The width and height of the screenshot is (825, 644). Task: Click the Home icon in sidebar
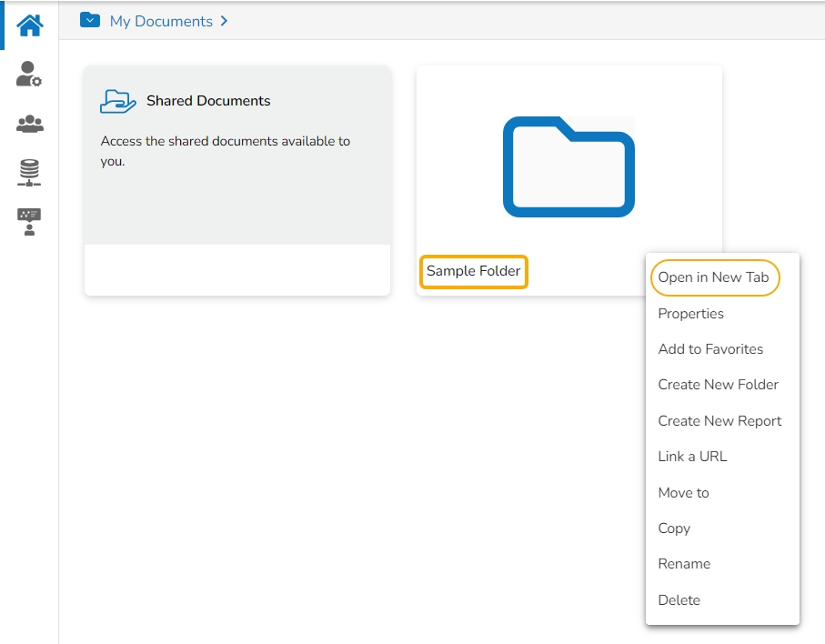coord(29,25)
